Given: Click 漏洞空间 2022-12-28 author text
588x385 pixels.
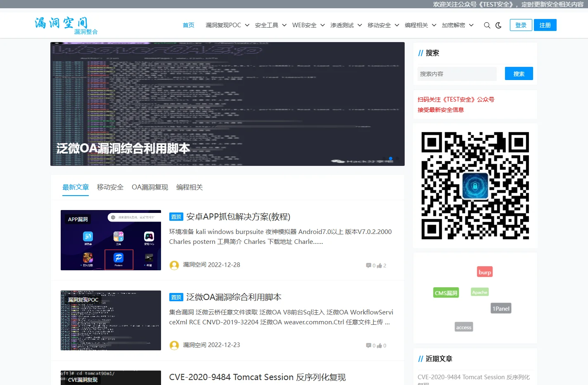Looking at the screenshot, I should pos(211,265).
